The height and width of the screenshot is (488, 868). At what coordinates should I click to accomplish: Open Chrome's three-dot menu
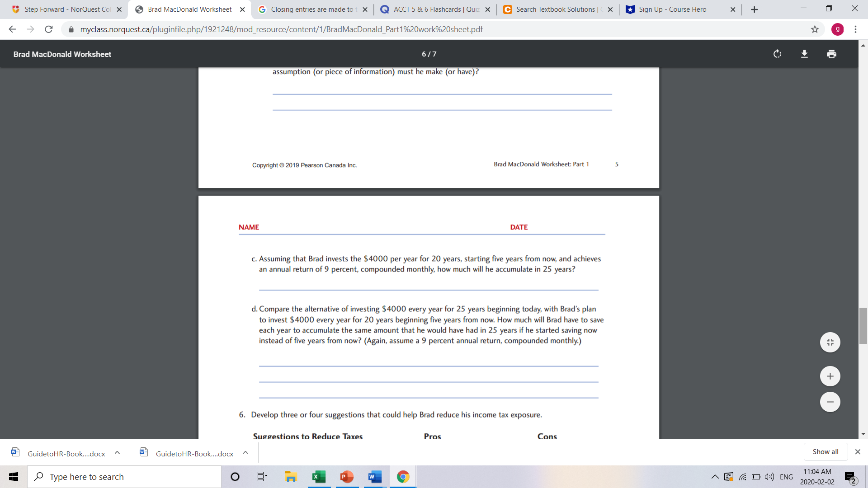[855, 29]
